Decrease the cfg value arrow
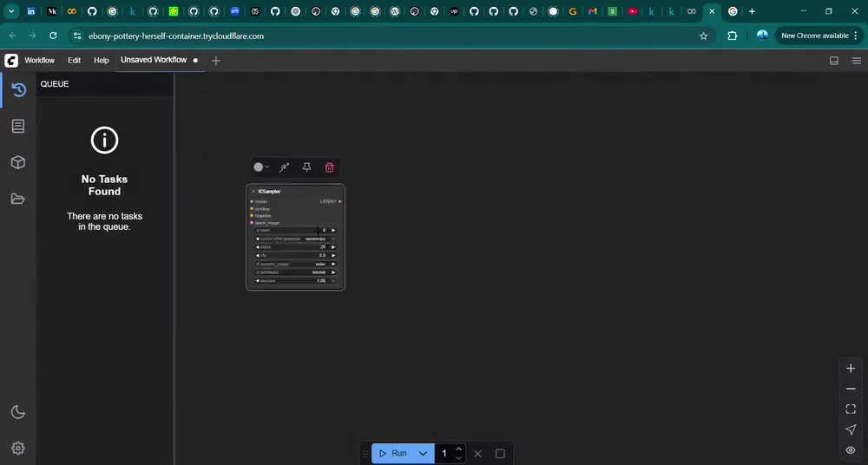This screenshot has width=868, height=465. click(x=258, y=255)
